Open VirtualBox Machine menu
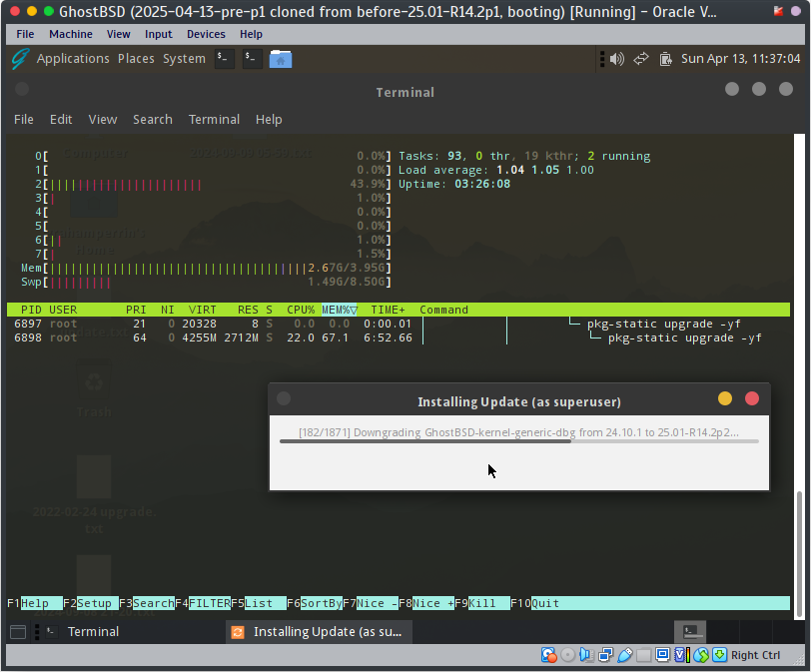 pos(71,34)
